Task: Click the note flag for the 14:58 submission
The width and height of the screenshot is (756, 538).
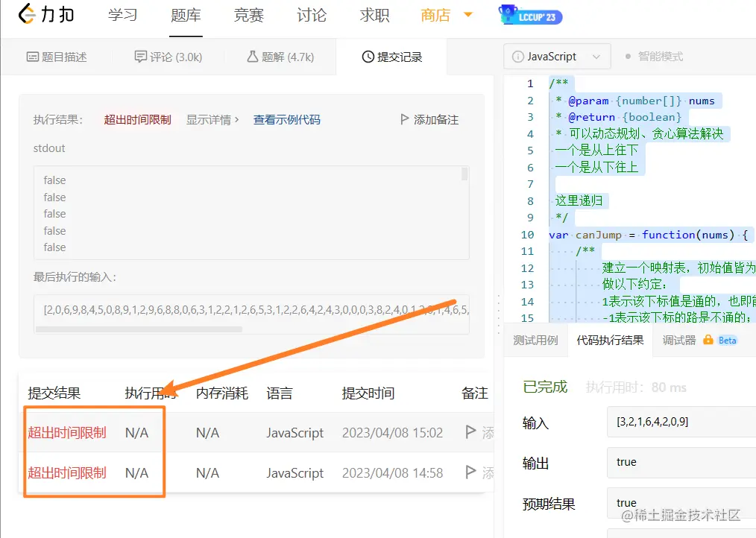Action: point(471,472)
